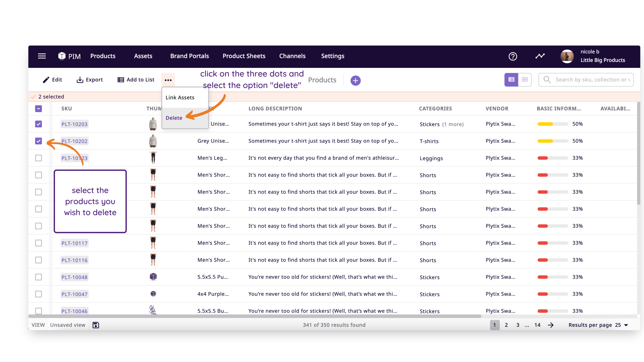Click PLT-10048 33% completeness bar
This screenshot has width=644, height=362.
pos(553,277)
